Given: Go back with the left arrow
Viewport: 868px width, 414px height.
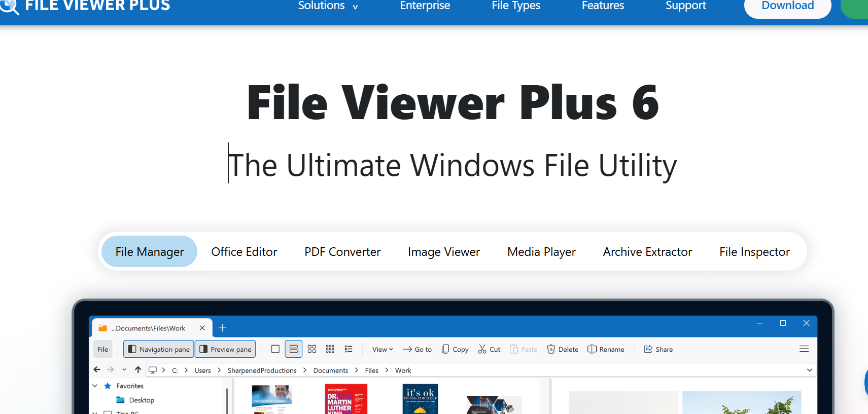Looking at the screenshot, I should coord(97,370).
